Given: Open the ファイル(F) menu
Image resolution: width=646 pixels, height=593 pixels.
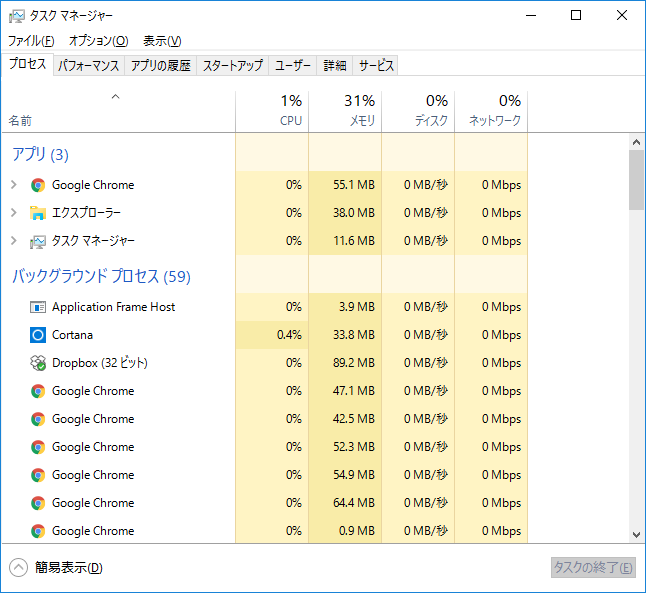Looking at the screenshot, I should (31, 41).
